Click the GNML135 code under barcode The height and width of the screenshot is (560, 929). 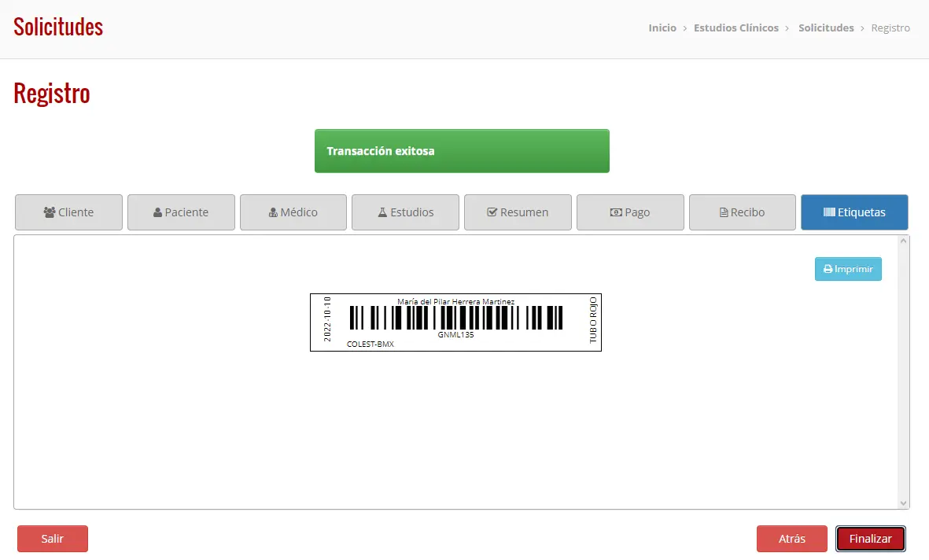point(455,335)
